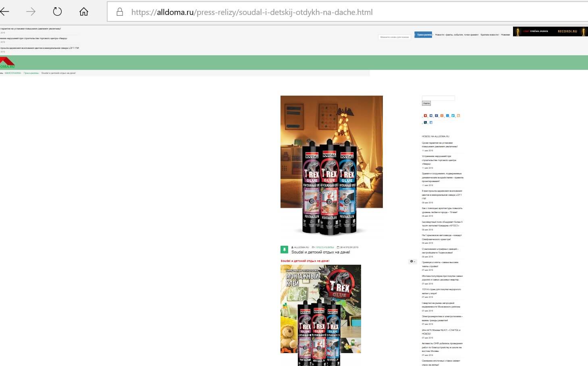Screen dimensions: 588x366
Task: Click the sidebar search text field
Action: pyautogui.click(x=438, y=98)
